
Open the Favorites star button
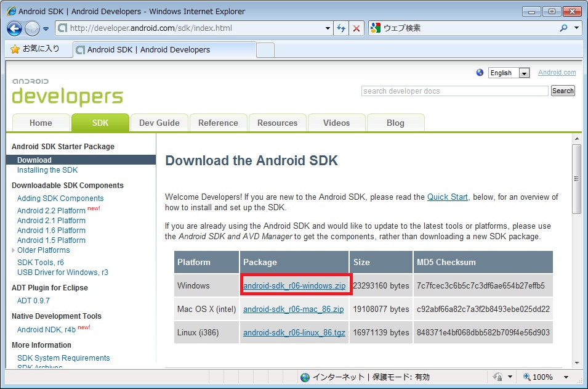click(x=36, y=49)
